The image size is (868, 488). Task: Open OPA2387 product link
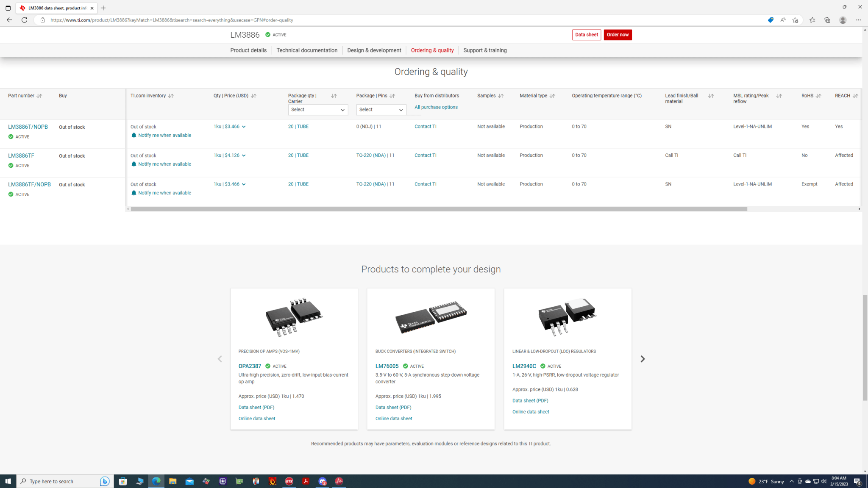pos(250,366)
